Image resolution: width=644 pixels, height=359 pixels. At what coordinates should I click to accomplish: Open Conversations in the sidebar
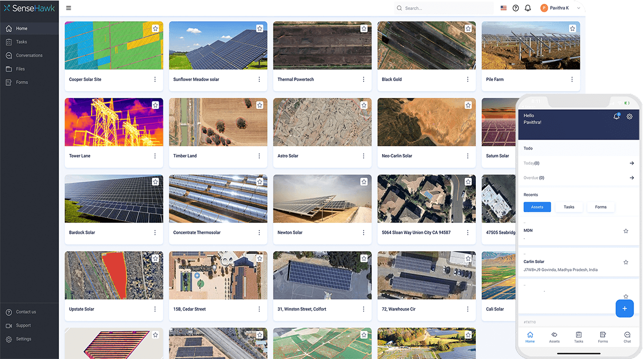pyautogui.click(x=30, y=55)
